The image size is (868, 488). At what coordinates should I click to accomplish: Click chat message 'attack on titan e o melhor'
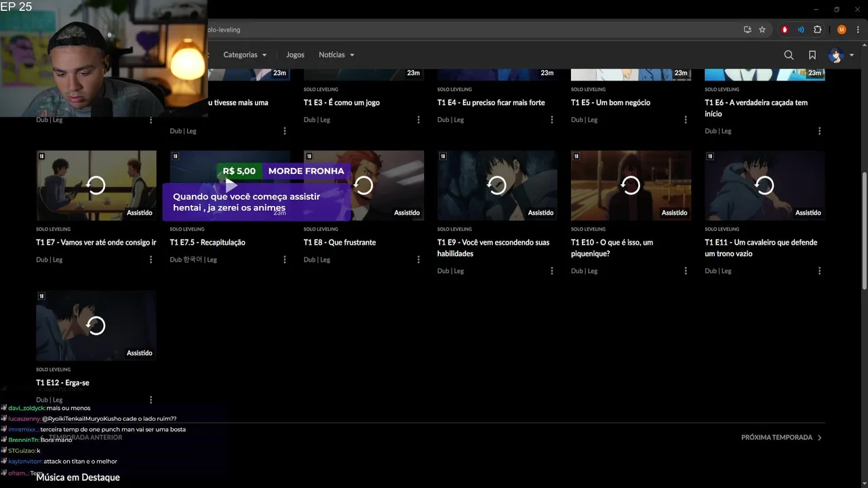[x=80, y=462]
